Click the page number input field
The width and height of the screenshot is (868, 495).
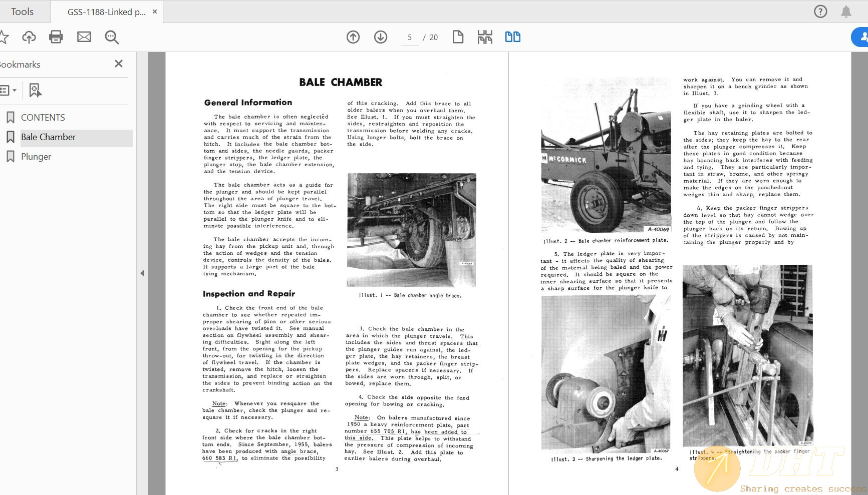click(x=409, y=38)
